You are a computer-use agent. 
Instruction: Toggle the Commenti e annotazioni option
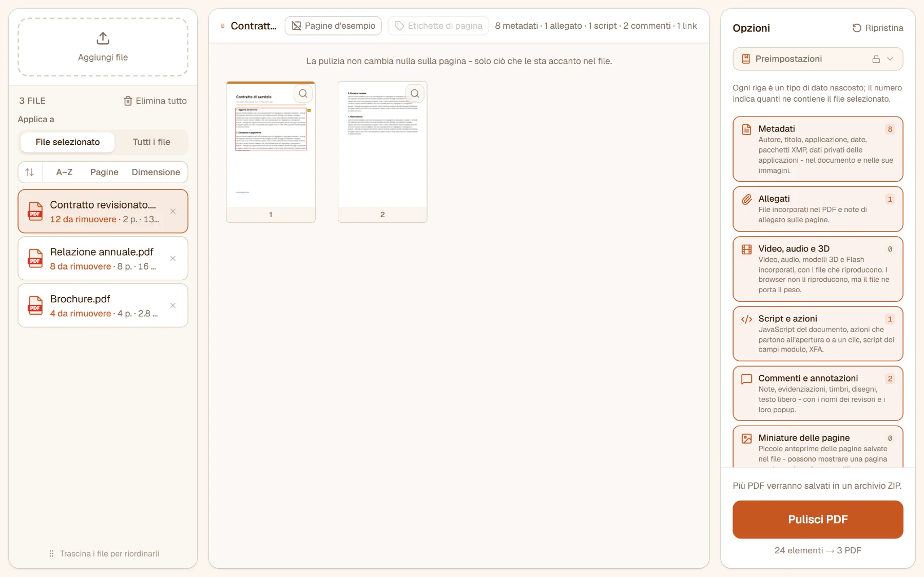click(818, 393)
